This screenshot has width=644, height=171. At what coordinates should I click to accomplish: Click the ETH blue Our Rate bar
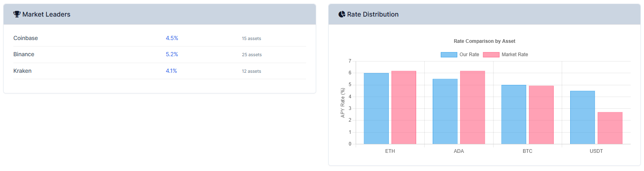376,108
